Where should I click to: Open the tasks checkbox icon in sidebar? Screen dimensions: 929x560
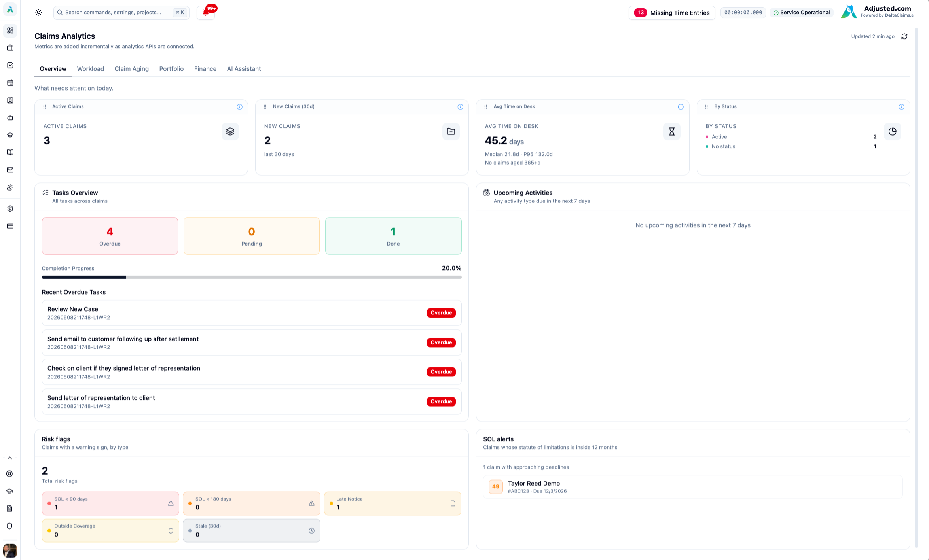10,65
